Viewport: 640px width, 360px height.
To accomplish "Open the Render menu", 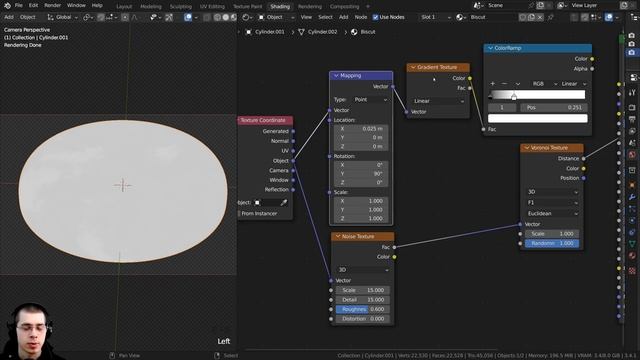I will pyautogui.click(x=52, y=6).
